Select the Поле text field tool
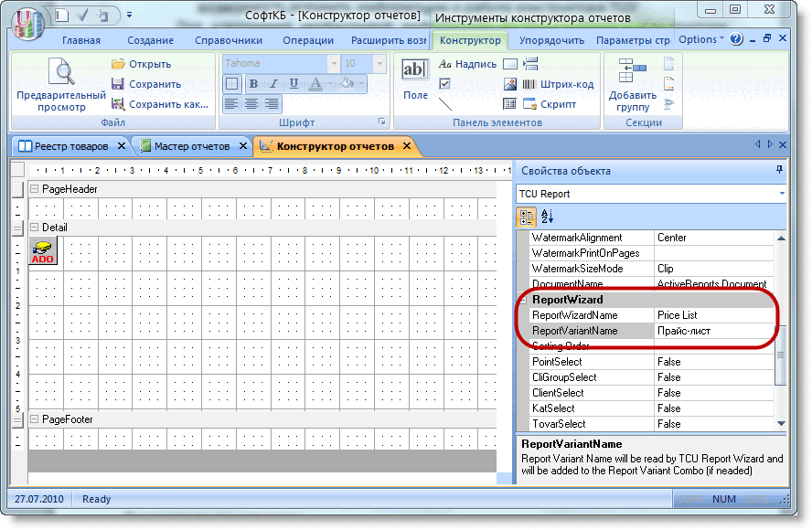812x530 pixels. pyautogui.click(x=415, y=79)
